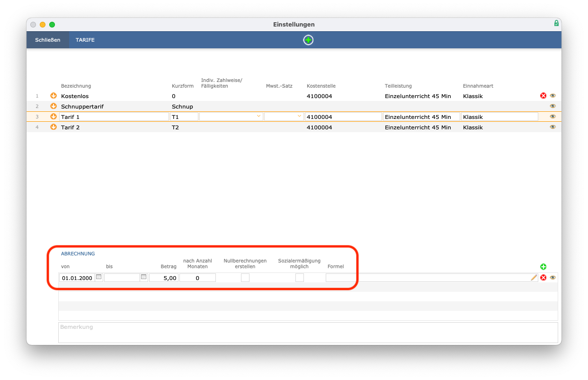Click Klassik in the Kostenlos row
The height and width of the screenshot is (380, 588).
473,96
